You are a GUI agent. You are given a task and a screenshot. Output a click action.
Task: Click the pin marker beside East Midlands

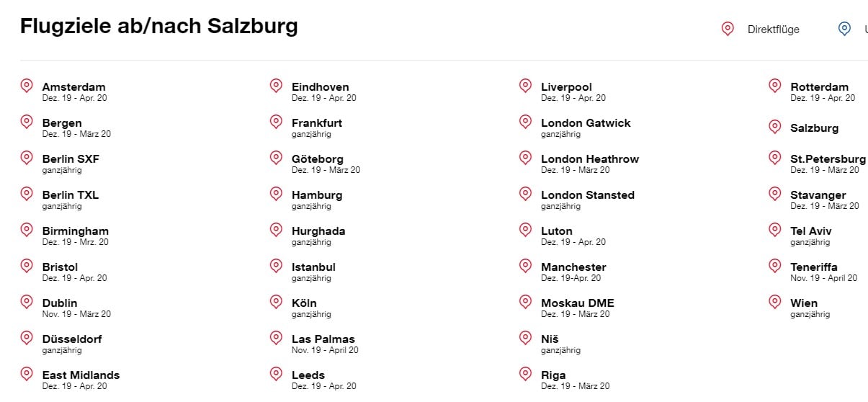[27, 375]
